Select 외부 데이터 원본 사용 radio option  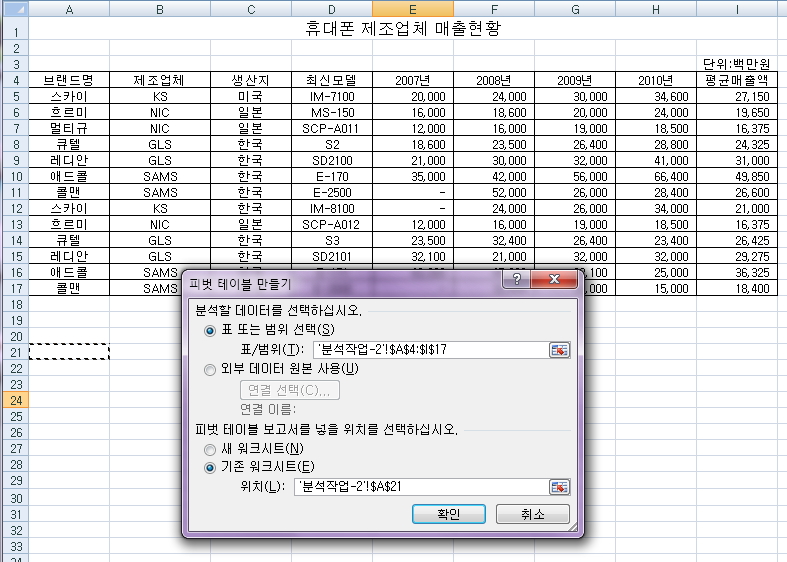point(210,370)
